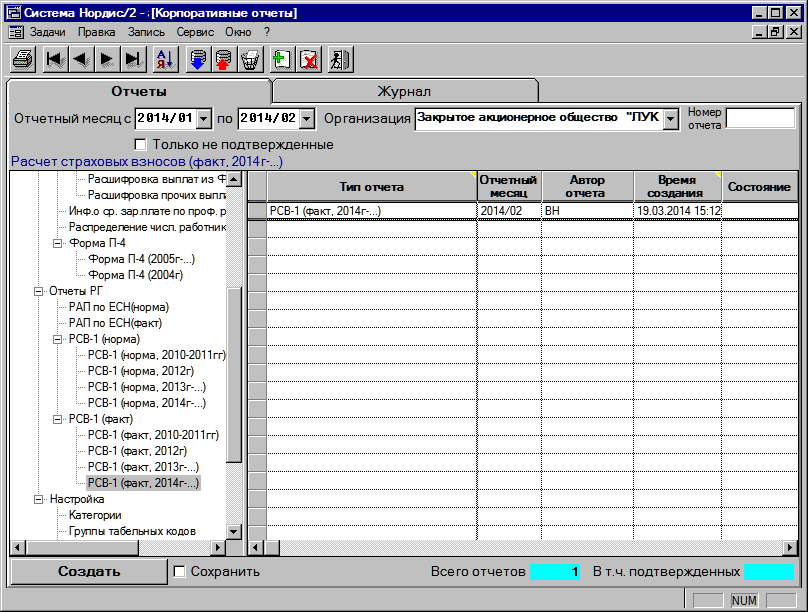Click document icon left of Задачи menu
The height and width of the screenshot is (612, 808).
pyautogui.click(x=16, y=32)
